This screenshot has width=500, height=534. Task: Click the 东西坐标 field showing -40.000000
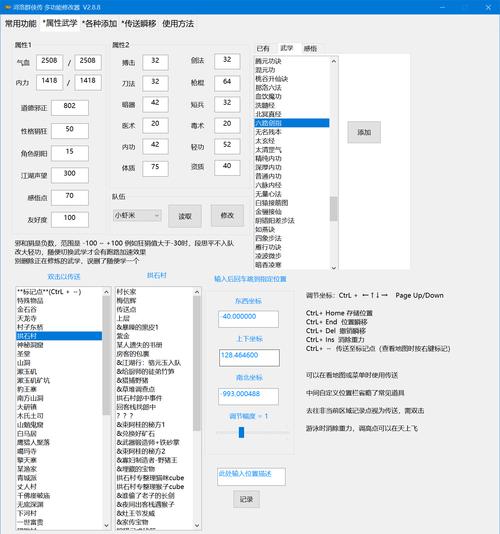(x=248, y=319)
